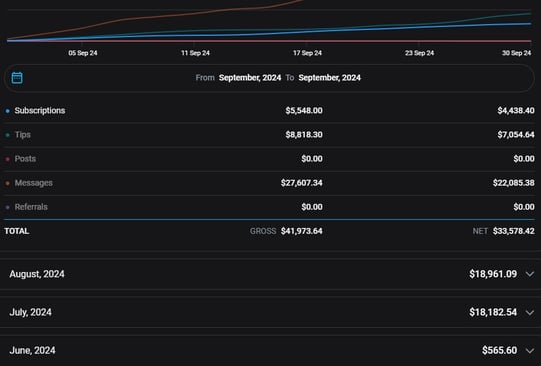This screenshot has height=366, width=541.
Task: Open the August, 2024 earnings row
Action: pyautogui.click(x=270, y=274)
